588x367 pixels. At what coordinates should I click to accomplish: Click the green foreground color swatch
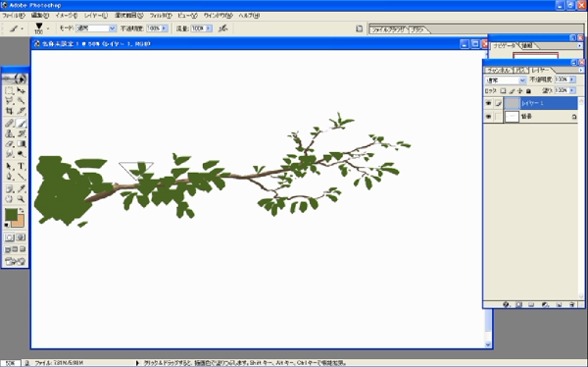[11, 215]
